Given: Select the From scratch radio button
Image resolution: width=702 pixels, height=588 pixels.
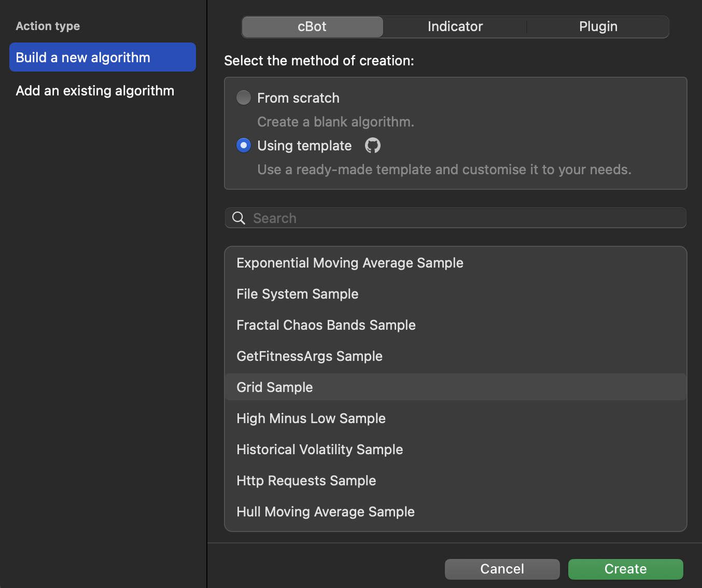Looking at the screenshot, I should [244, 97].
